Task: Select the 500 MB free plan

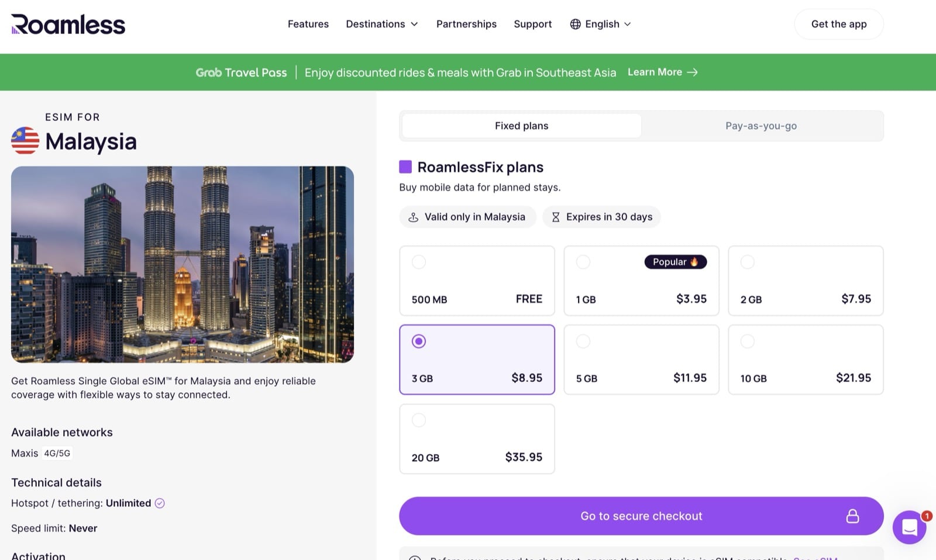Action: coord(477,281)
